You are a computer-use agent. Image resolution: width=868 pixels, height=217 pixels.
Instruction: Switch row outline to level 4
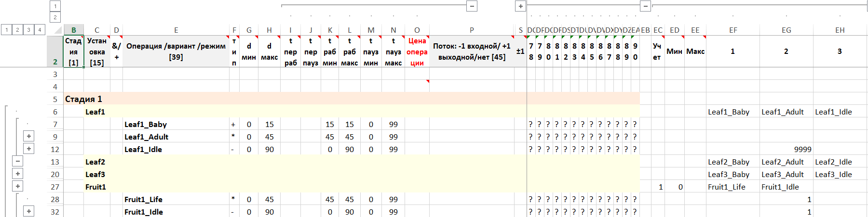click(40, 30)
